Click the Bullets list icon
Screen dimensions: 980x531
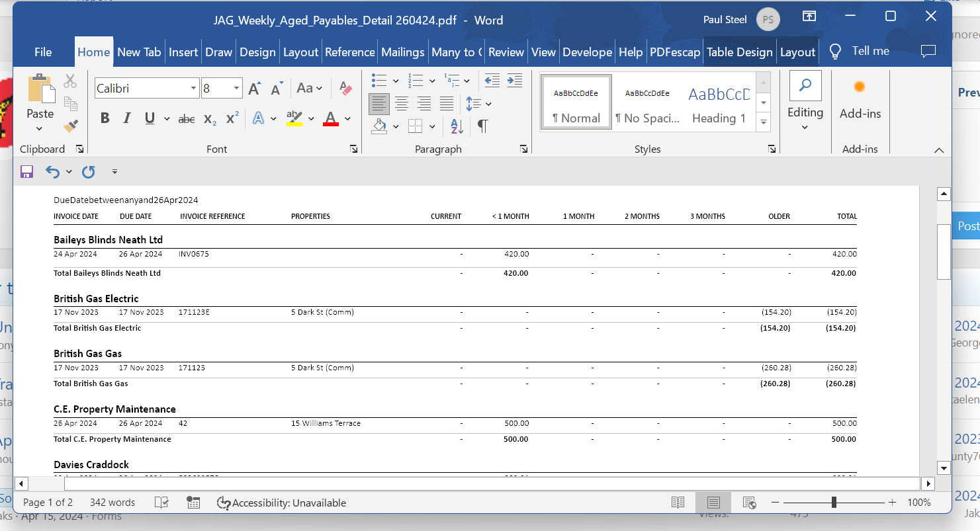(379, 81)
